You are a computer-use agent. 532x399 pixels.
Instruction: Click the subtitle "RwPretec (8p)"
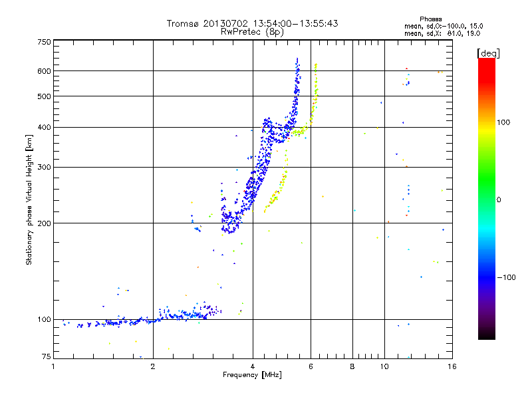point(252,32)
